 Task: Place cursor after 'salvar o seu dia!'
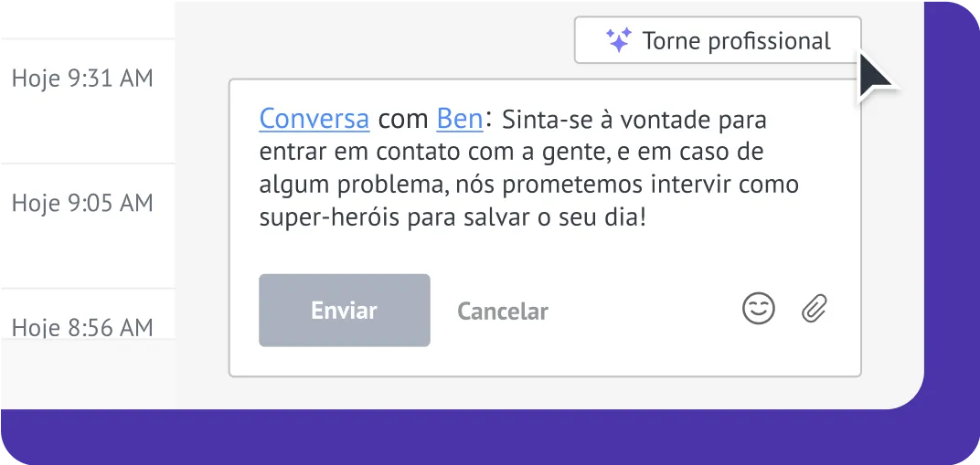[647, 219]
